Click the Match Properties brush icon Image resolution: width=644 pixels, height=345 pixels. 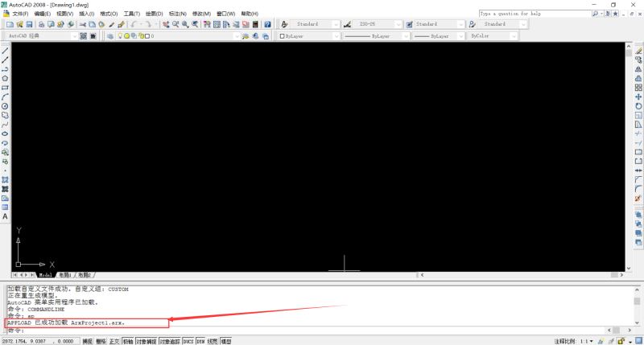coord(111,25)
